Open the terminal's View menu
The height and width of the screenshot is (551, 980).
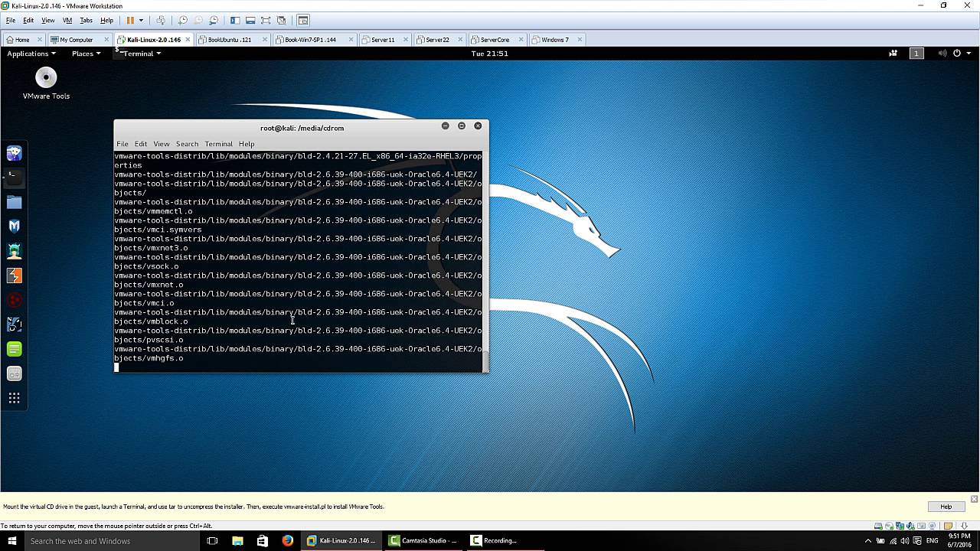pyautogui.click(x=162, y=144)
